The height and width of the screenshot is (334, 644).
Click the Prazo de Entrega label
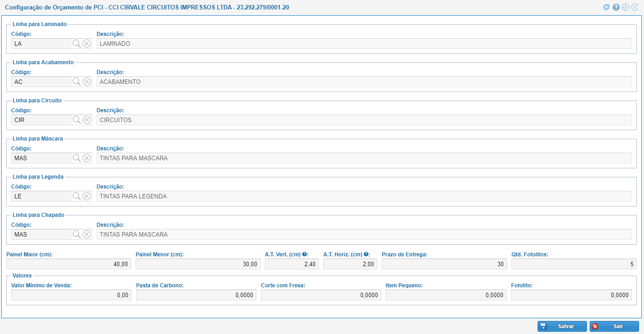pos(404,255)
